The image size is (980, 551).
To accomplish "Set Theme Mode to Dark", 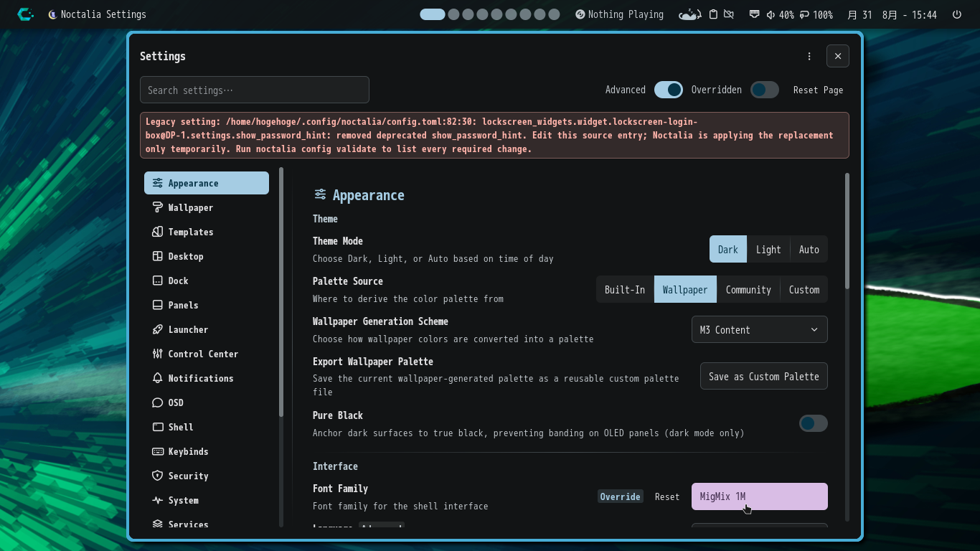I will (x=727, y=250).
